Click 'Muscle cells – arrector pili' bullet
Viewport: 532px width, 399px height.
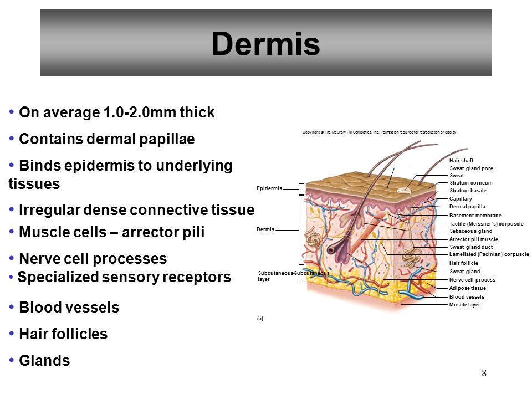pos(111,232)
